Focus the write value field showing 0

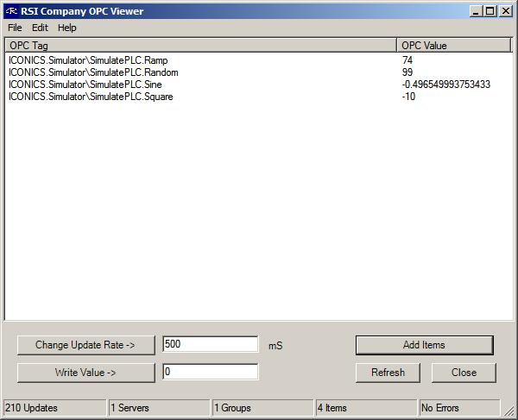210,372
